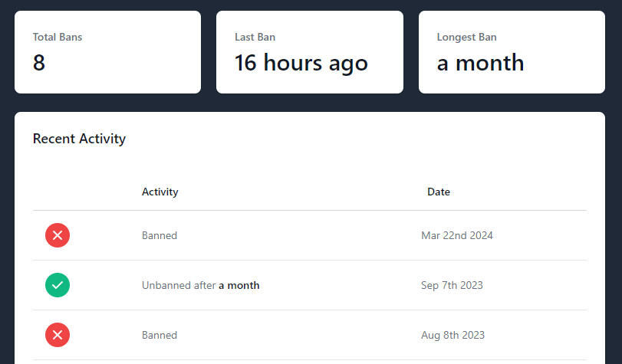Click the green checkmark Unbanned icon
622x364 pixels.
click(58, 285)
